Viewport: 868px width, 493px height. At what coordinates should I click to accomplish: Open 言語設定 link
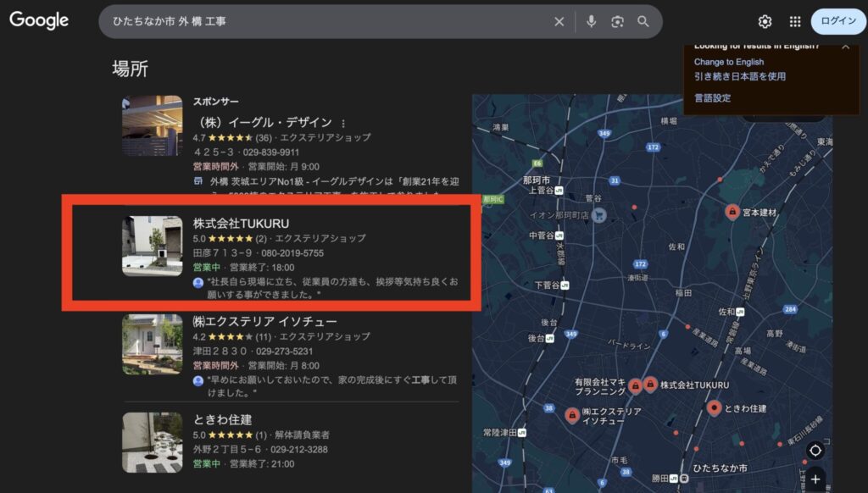pyautogui.click(x=712, y=98)
